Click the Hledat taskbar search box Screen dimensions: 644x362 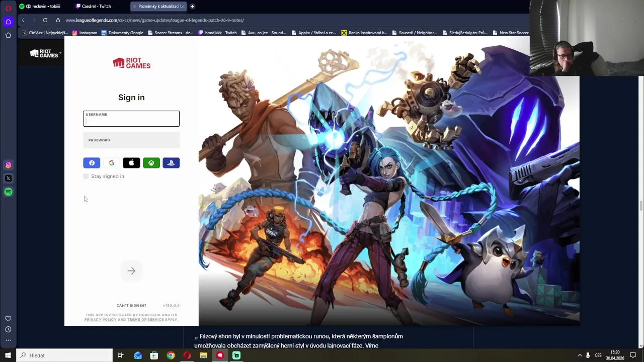(x=64, y=355)
